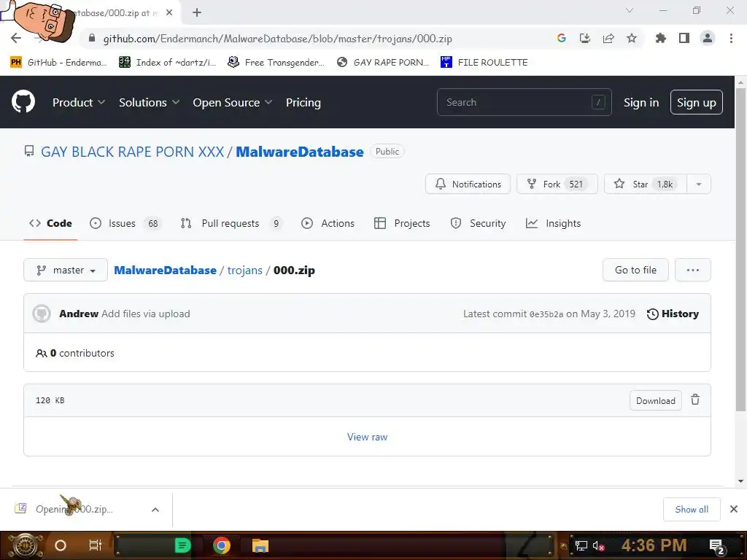Screen dimensions: 747x560
Task: Open the FILE ROULETTE bookmark
Action: 484,63
